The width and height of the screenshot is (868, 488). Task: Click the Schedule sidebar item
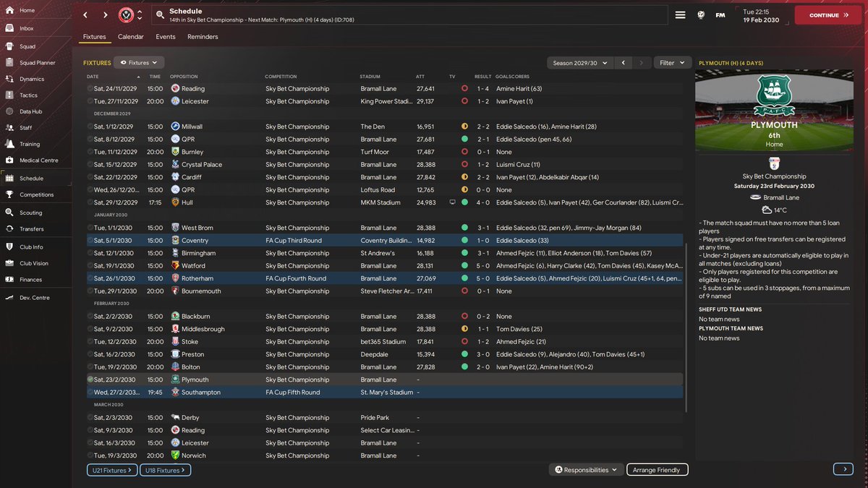pos(33,178)
